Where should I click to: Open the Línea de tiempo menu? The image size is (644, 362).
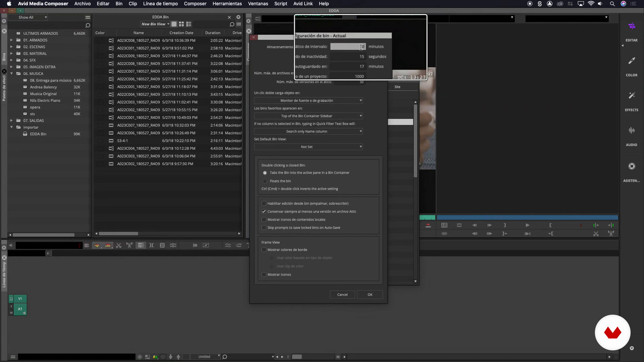click(x=160, y=4)
